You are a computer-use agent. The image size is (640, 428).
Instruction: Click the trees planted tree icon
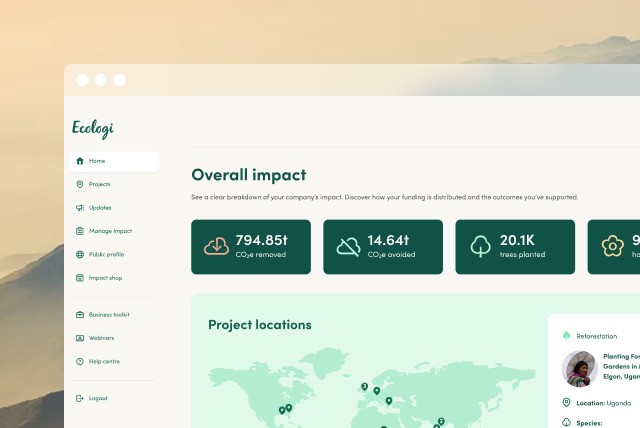click(480, 246)
